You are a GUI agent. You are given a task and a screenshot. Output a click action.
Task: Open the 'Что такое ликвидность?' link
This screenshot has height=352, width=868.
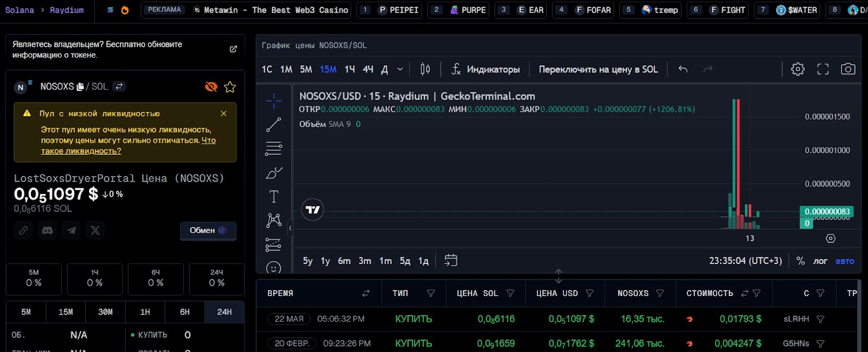pyautogui.click(x=129, y=146)
